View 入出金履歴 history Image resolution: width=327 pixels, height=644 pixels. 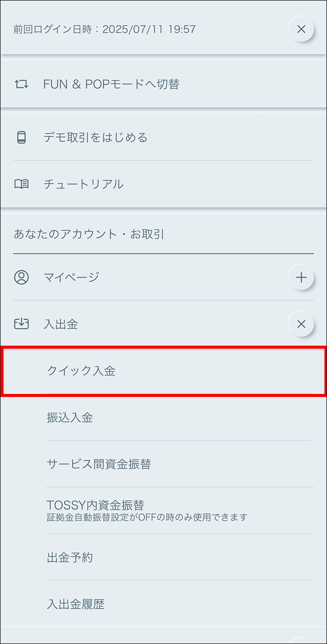click(75, 604)
